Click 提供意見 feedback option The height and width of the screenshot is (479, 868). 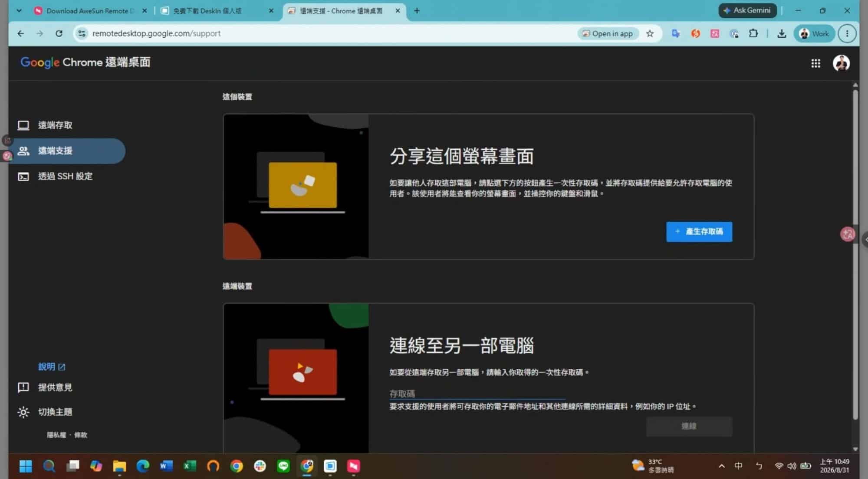(x=45, y=387)
